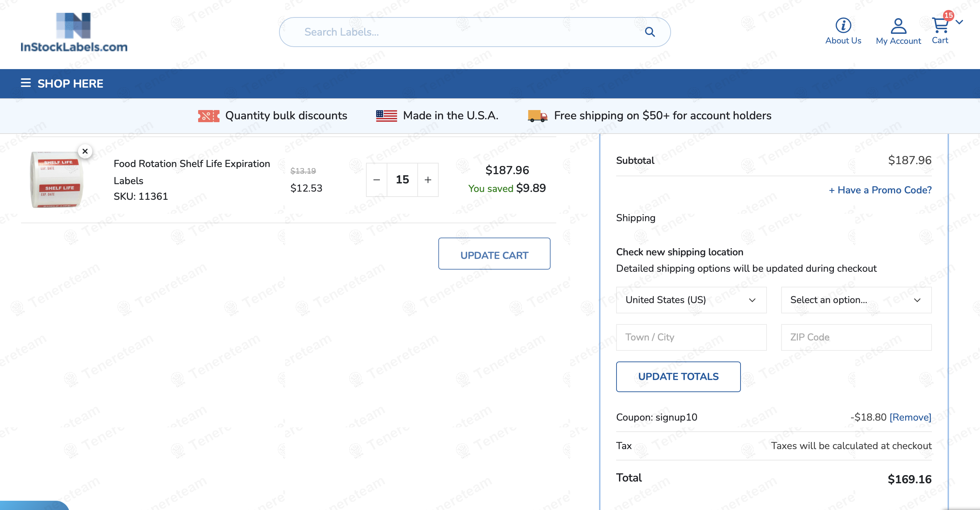Open the SHOP HERE hamburger menu
Viewport: 980px width, 510px height.
(26, 83)
